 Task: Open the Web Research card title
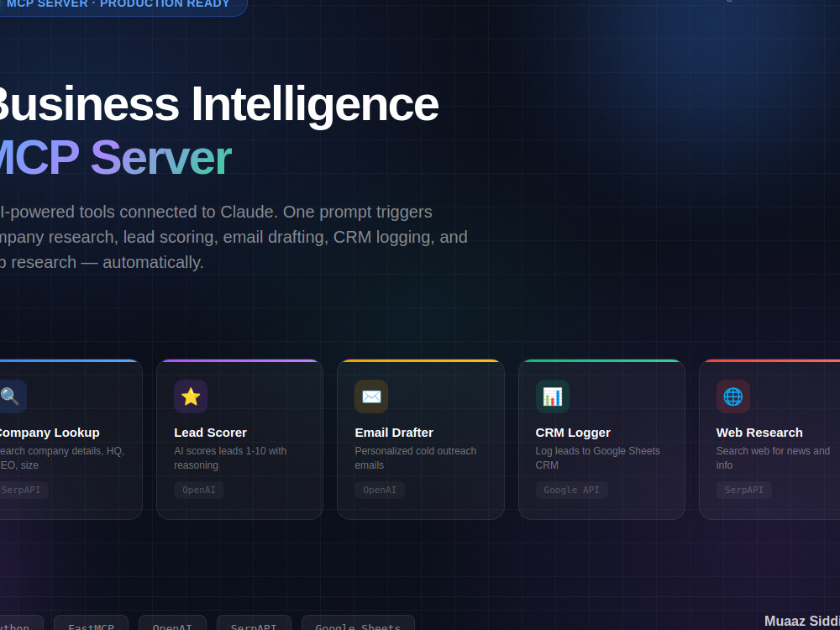(x=759, y=433)
